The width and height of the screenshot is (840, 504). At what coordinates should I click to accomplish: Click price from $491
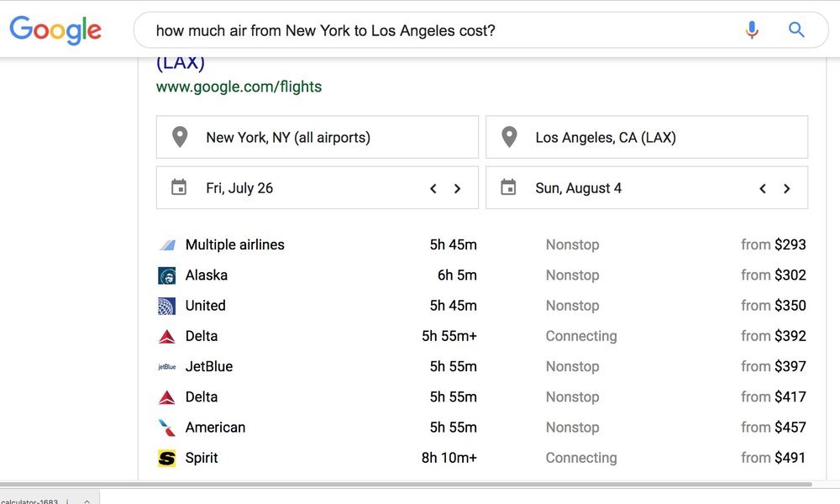[x=773, y=459]
